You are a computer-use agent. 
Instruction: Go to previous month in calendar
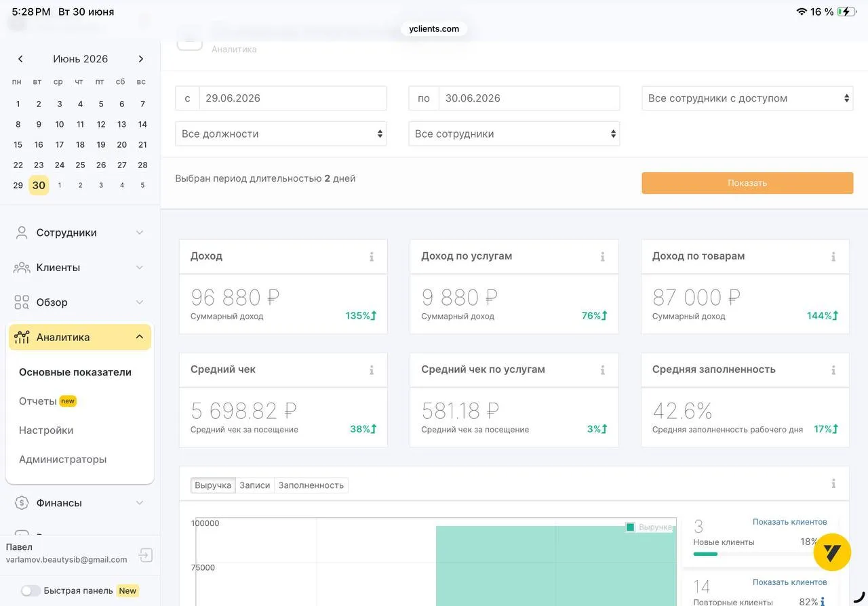click(20, 59)
